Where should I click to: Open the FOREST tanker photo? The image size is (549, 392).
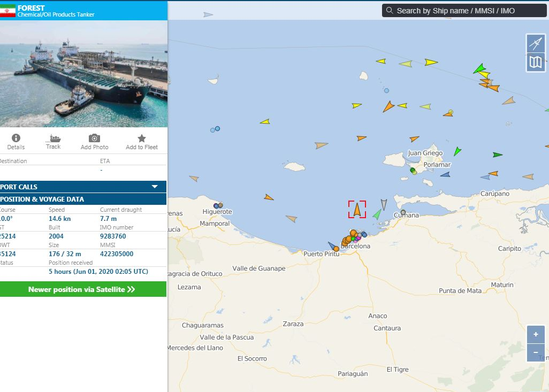pos(83,74)
